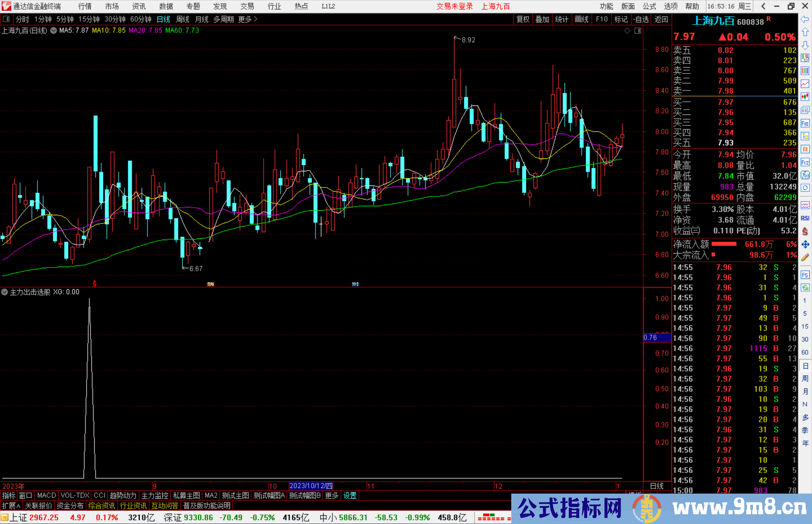Click the four-way move arrows icon
Viewport: 812px width, 524px height.
coord(805,245)
